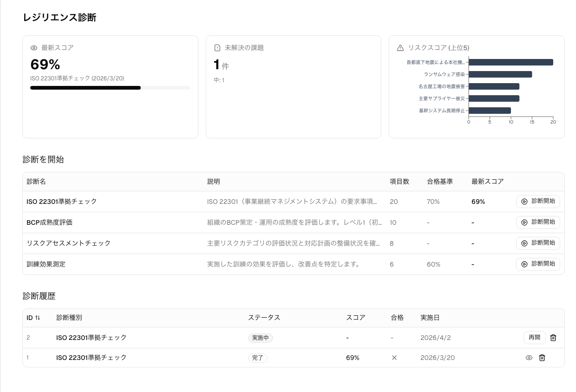The width and height of the screenshot is (576, 392).
Task: Click ISO 22301準拠チェック in history row 2
Action: (x=92, y=338)
